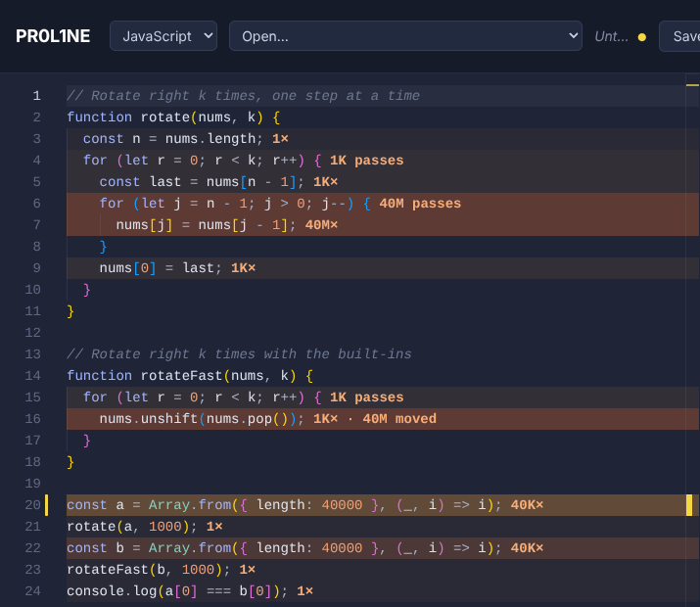Click the "1K× · 40M moved" annotation
The height and width of the screenshot is (607, 700).
375,419
